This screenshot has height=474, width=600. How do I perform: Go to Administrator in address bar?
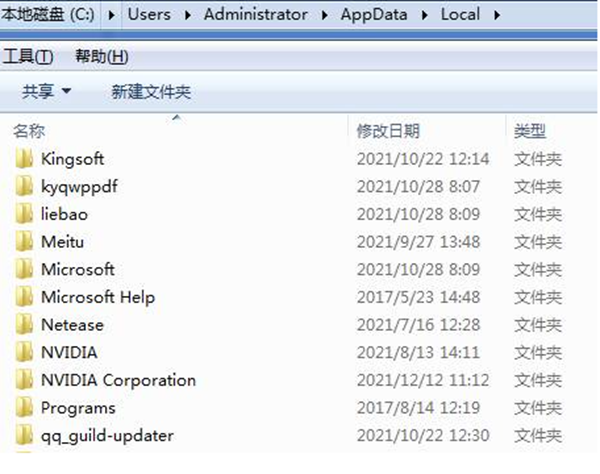click(256, 15)
